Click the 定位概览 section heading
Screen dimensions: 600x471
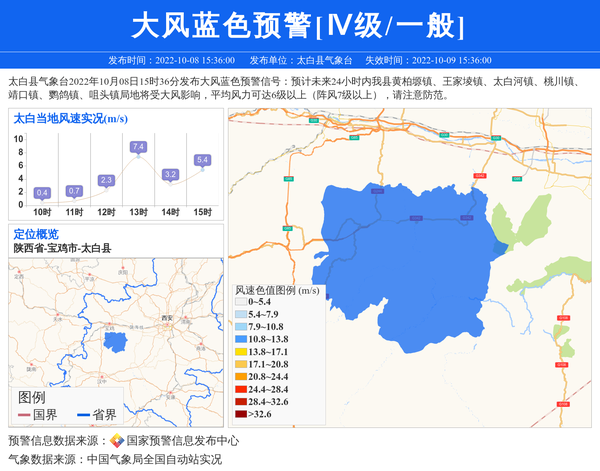36,234
